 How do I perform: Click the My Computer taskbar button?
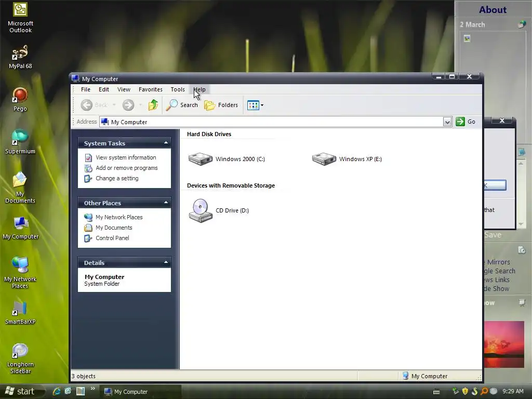pos(140,392)
